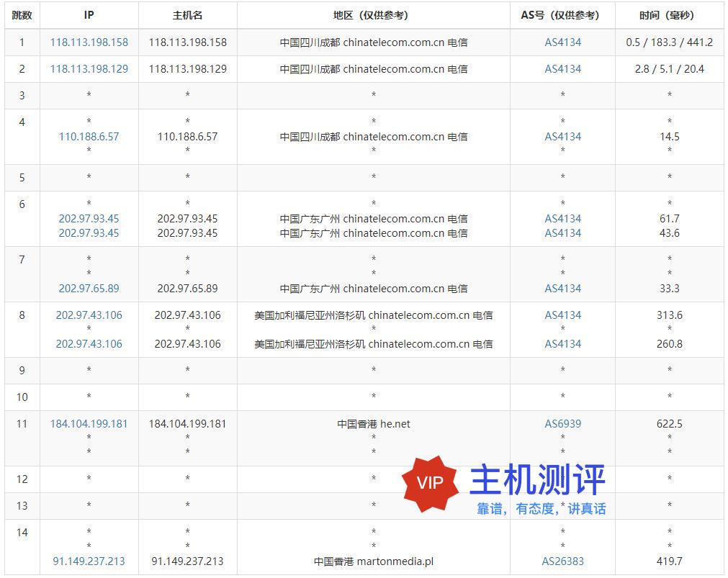
Task: Select the 419.7 time value
Action: click(x=670, y=561)
